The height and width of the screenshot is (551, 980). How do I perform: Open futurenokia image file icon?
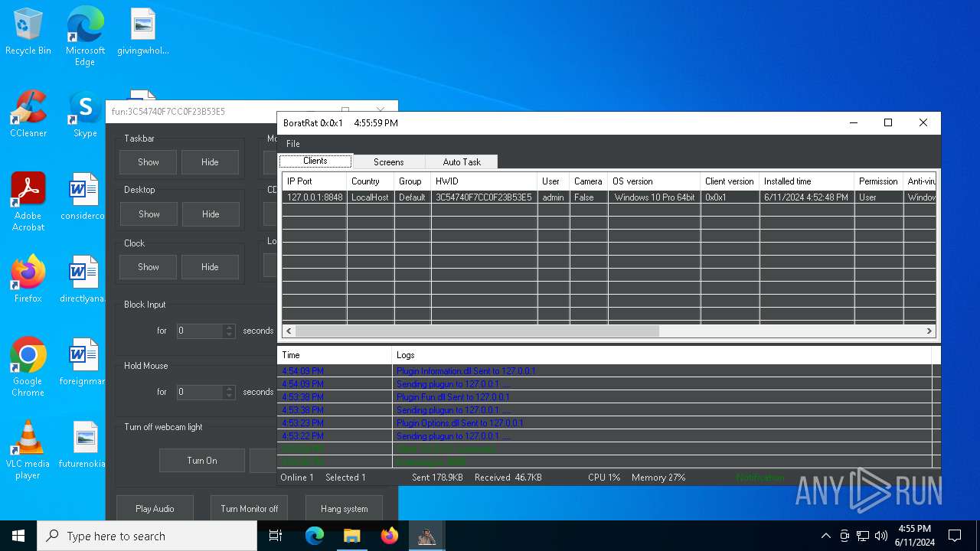85,445
